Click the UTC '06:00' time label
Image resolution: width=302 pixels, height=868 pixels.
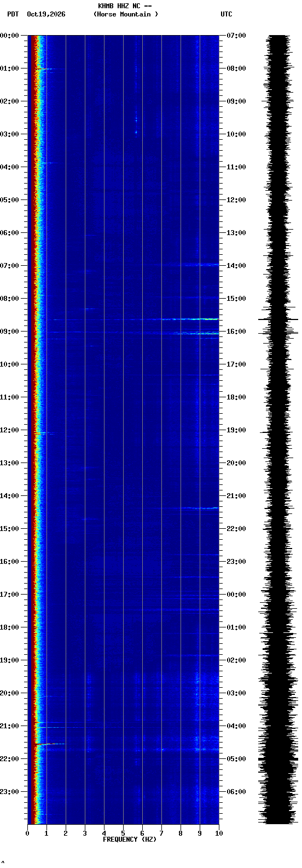pos(236,792)
